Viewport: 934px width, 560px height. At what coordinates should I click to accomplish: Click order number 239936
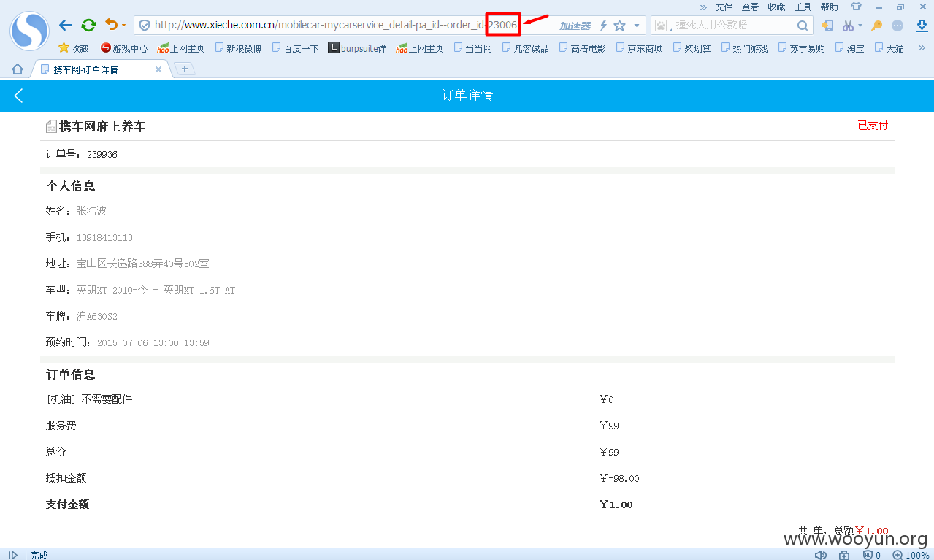(x=102, y=155)
